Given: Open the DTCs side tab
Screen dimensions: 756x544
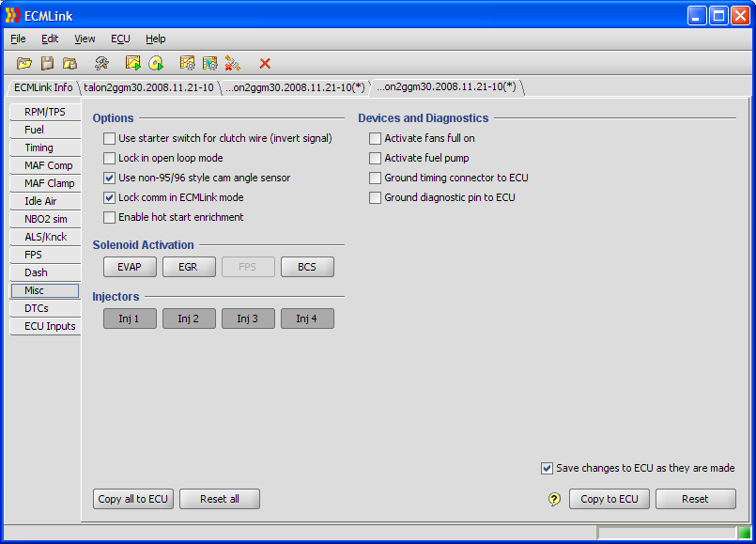Looking at the screenshot, I should pos(37,308).
